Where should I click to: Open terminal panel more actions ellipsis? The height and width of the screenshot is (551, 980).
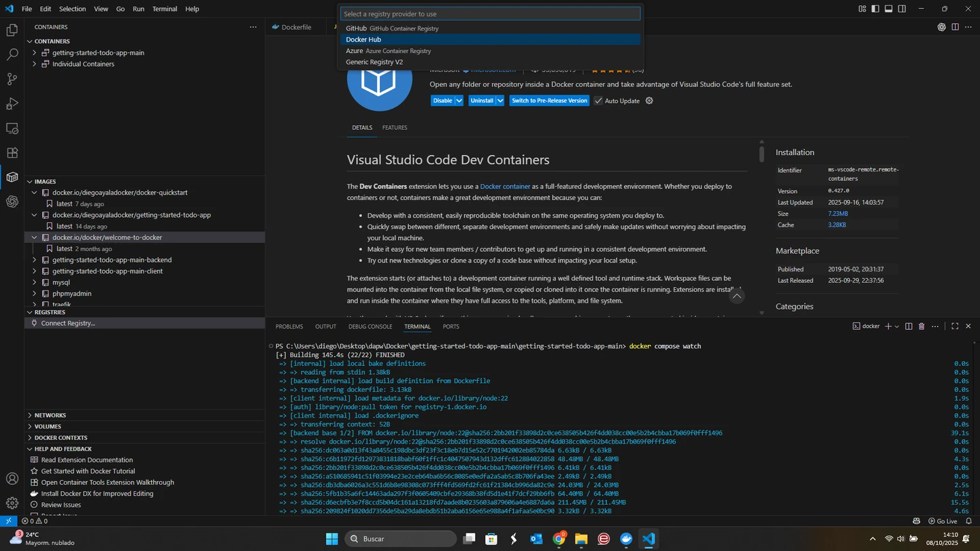[935, 327]
